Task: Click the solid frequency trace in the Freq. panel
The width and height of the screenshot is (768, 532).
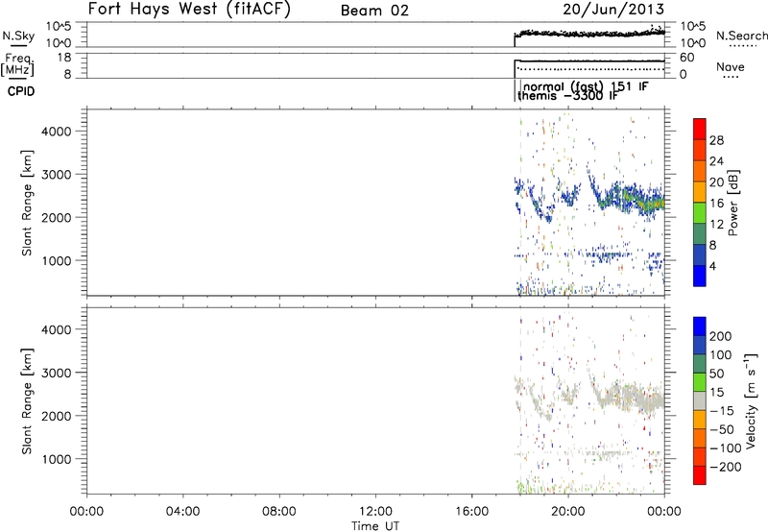Action: click(x=590, y=61)
